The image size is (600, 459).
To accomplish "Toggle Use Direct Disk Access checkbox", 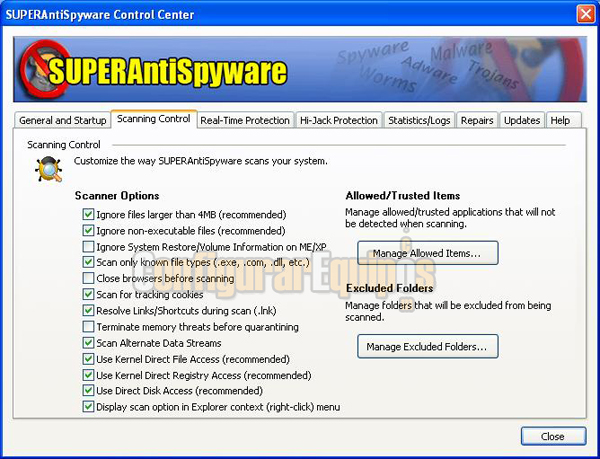I will (x=88, y=391).
